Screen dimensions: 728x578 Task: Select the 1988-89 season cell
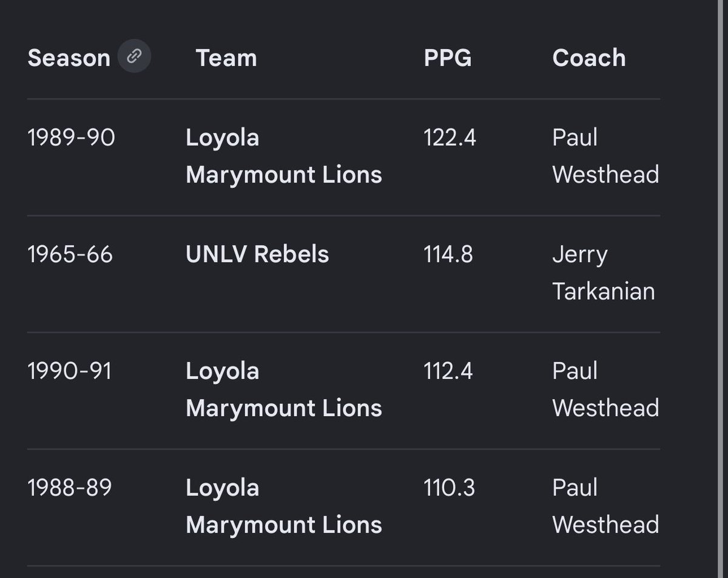tap(70, 488)
